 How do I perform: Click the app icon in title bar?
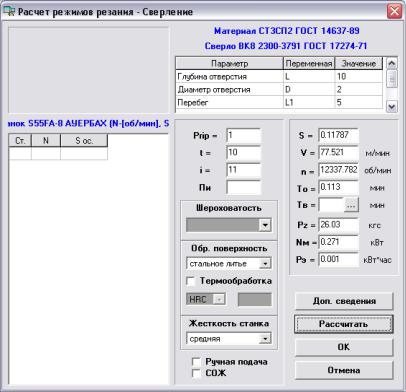(9, 11)
